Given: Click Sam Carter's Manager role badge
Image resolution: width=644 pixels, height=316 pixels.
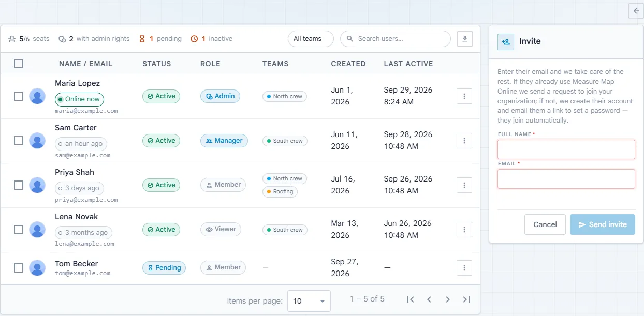Looking at the screenshot, I should [224, 141].
